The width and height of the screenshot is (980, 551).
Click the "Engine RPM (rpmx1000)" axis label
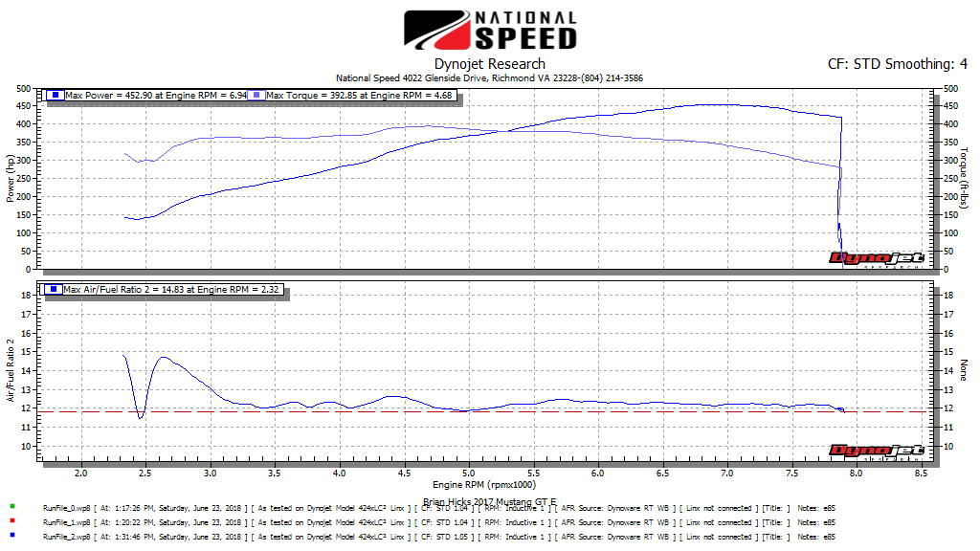(484, 485)
